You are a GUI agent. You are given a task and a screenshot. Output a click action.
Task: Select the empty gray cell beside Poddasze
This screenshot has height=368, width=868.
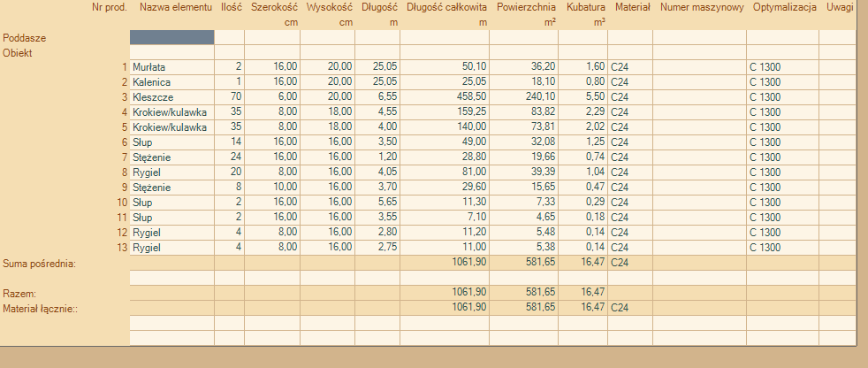coord(171,37)
